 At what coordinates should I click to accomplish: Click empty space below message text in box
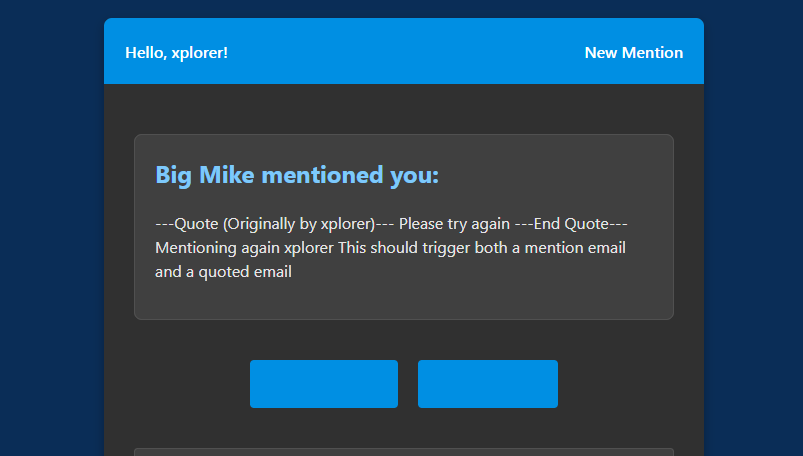(x=404, y=301)
